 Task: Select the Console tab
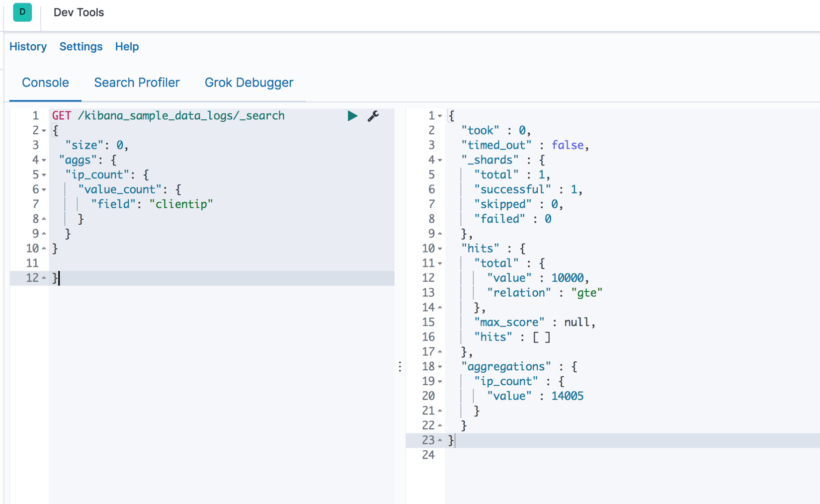pyautogui.click(x=45, y=83)
